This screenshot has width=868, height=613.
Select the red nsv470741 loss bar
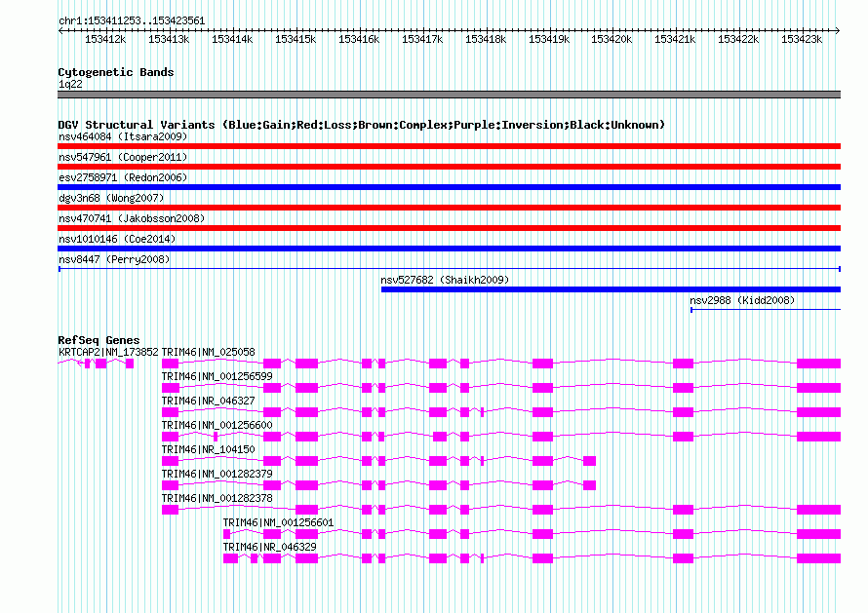point(449,228)
